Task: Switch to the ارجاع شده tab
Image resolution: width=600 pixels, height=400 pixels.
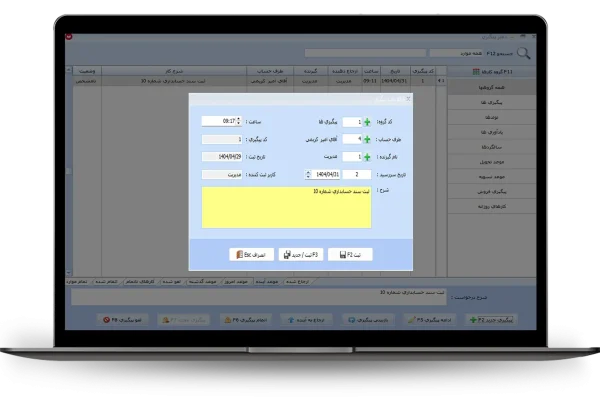Action: 298,282
